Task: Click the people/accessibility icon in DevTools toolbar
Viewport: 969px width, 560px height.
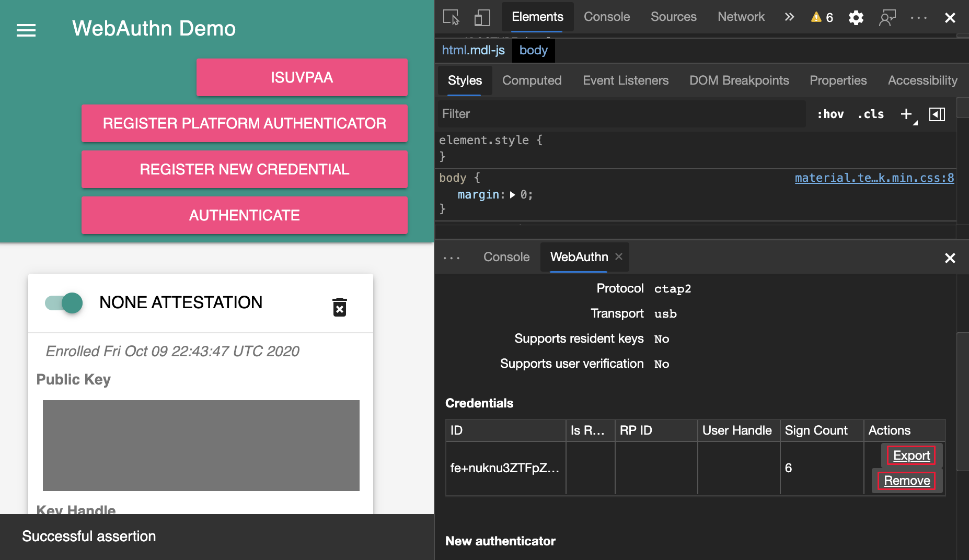Action: point(888,17)
